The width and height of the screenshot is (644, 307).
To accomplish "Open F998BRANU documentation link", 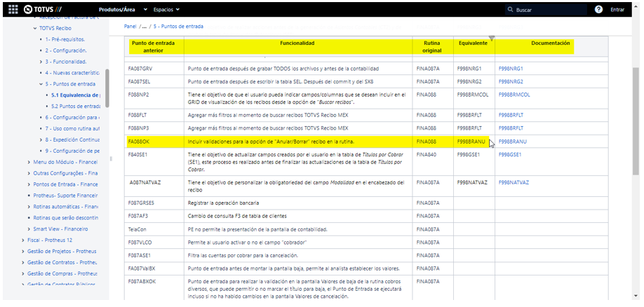I will [x=513, y=142].
